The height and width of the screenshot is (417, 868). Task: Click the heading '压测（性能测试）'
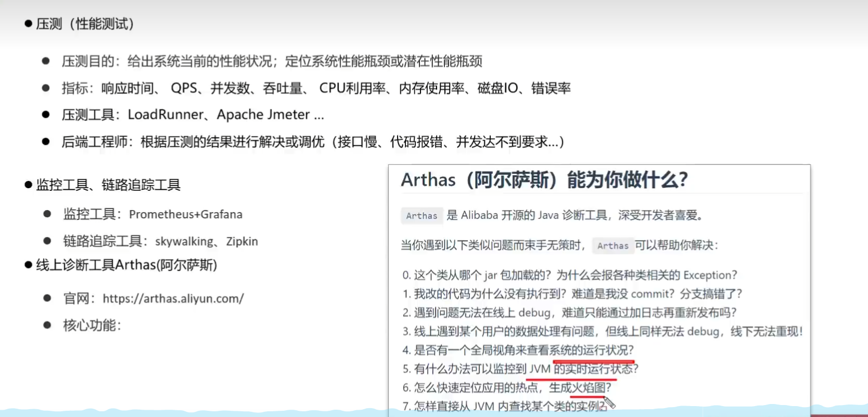[x=86, y=24]
